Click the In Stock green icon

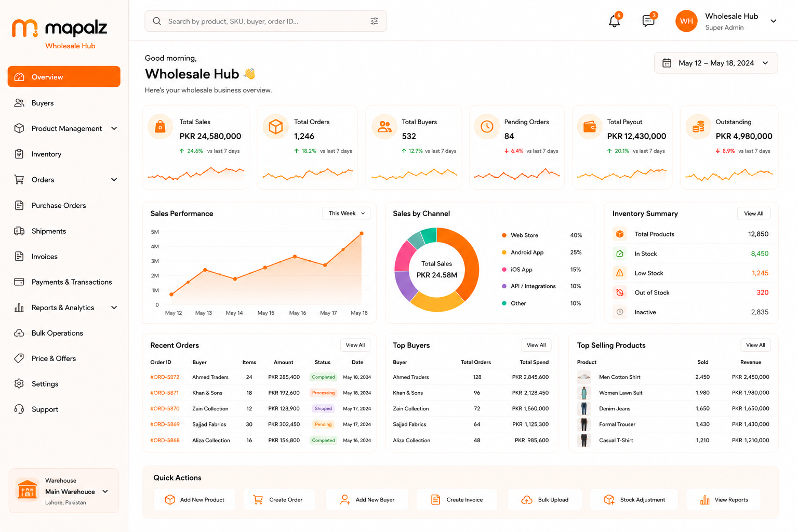tap(620, 254)
